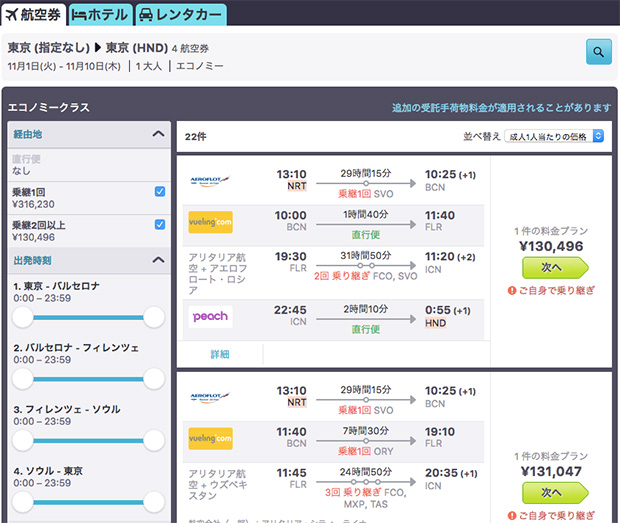This screenshot has width=620, height=523.
Task: Click warning icon beside first ご自身で乗り継ぎ
Action: click(x=512, y=291)
